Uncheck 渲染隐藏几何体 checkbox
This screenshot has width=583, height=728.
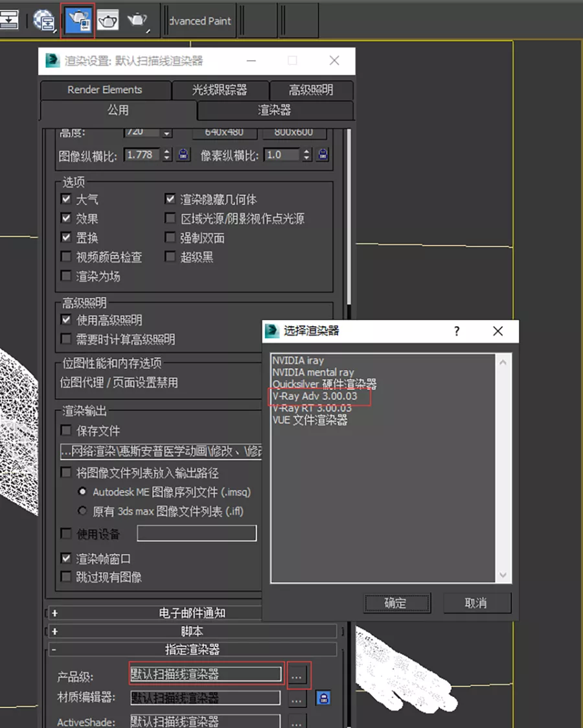[170, 199]
